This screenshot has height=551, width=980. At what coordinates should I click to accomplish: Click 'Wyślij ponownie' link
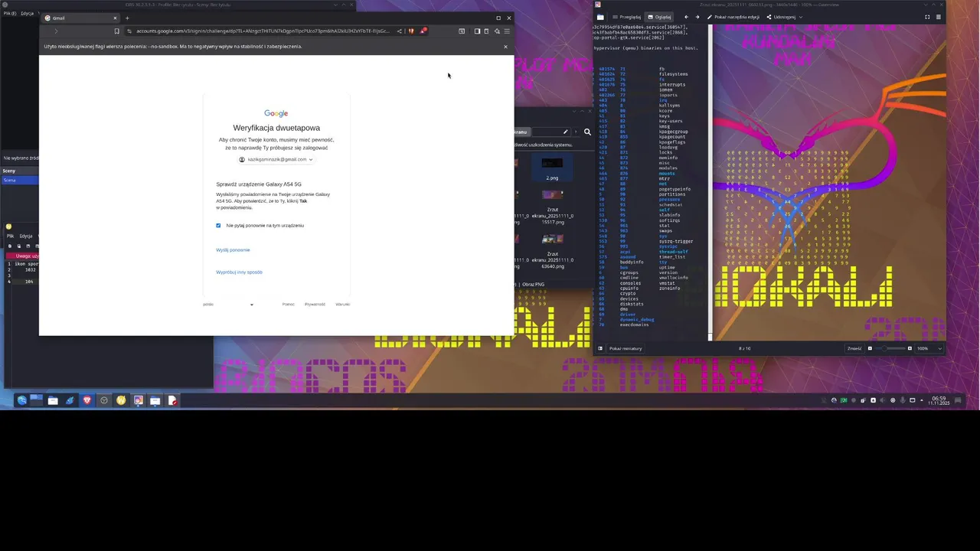click(233, 250)
